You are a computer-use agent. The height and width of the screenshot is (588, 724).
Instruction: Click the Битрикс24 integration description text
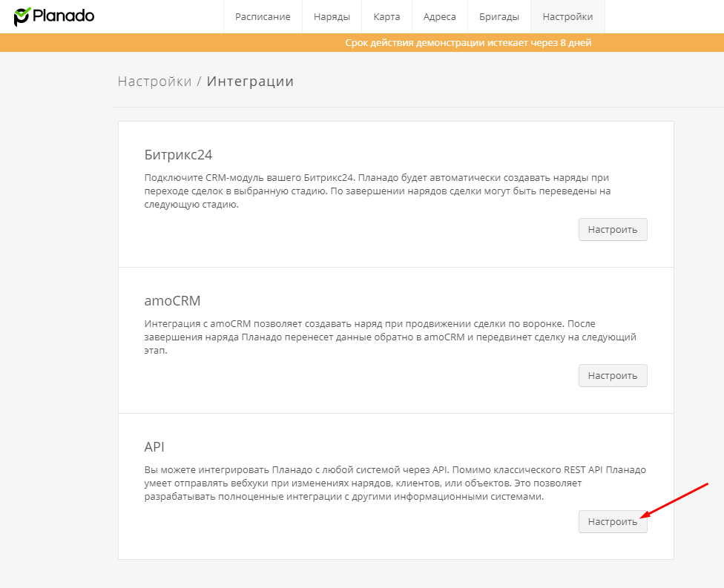tap(377, 191)
